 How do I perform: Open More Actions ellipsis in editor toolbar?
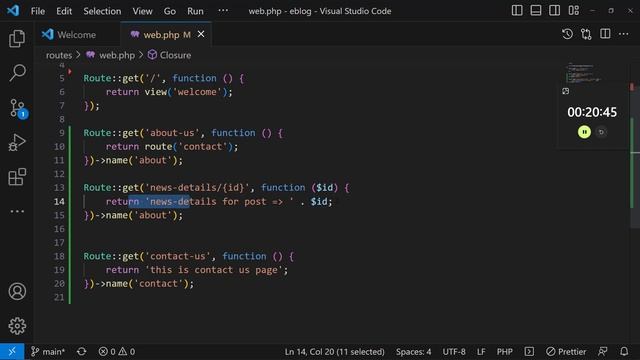click(x=623, y=34)
